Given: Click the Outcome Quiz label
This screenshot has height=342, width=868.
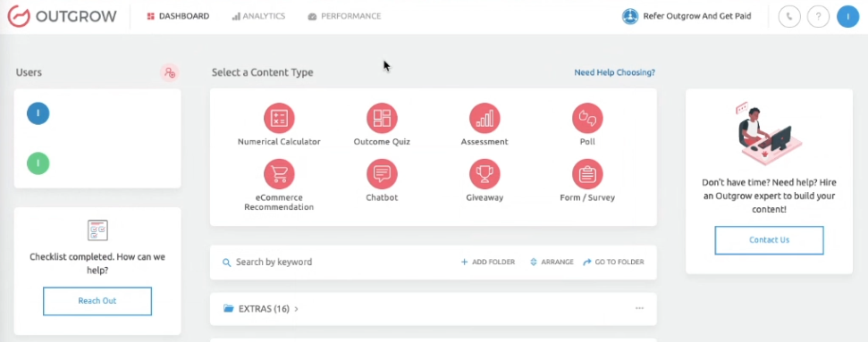Looking at the screenshot, I should coord(382,142).
